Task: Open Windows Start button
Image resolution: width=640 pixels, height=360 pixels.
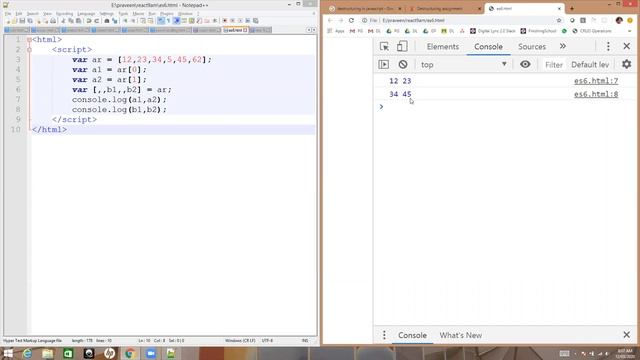Action: [8, 353]
